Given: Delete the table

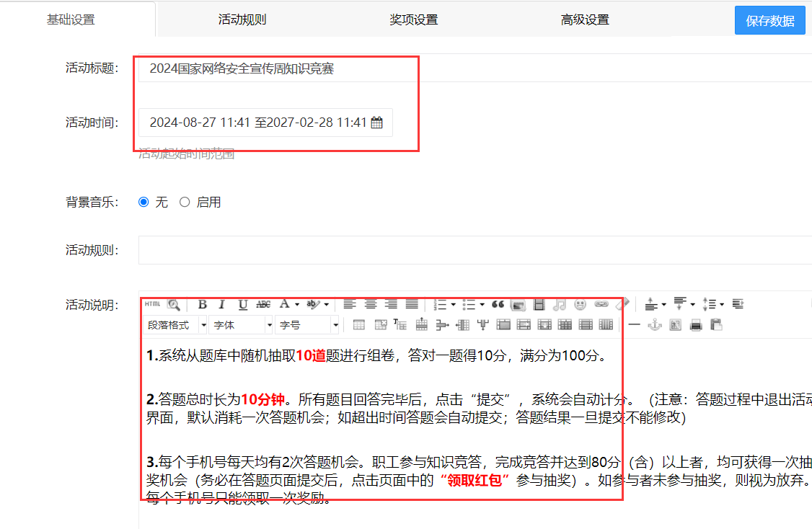Looking at the screenshot, I should tap(381, 325).
